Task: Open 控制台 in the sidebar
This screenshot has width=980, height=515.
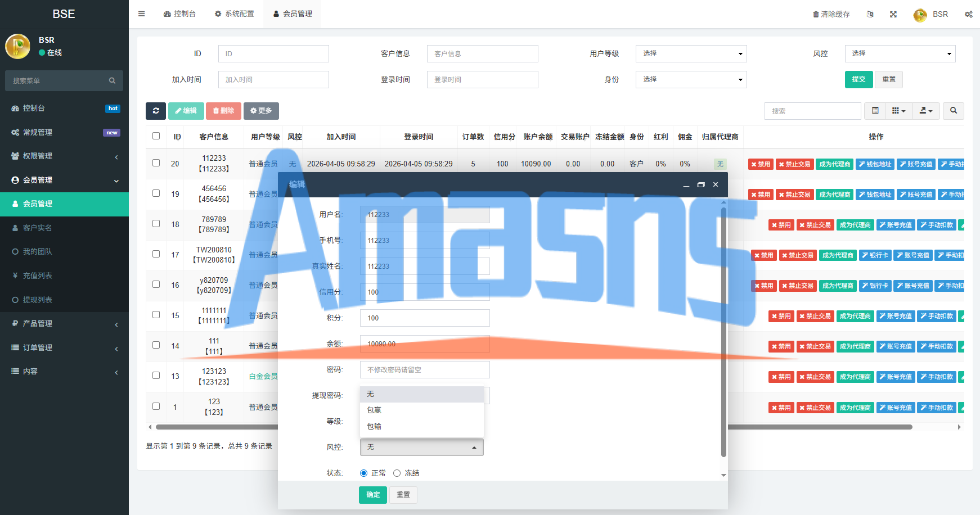Action: click(x=64, y=108)
